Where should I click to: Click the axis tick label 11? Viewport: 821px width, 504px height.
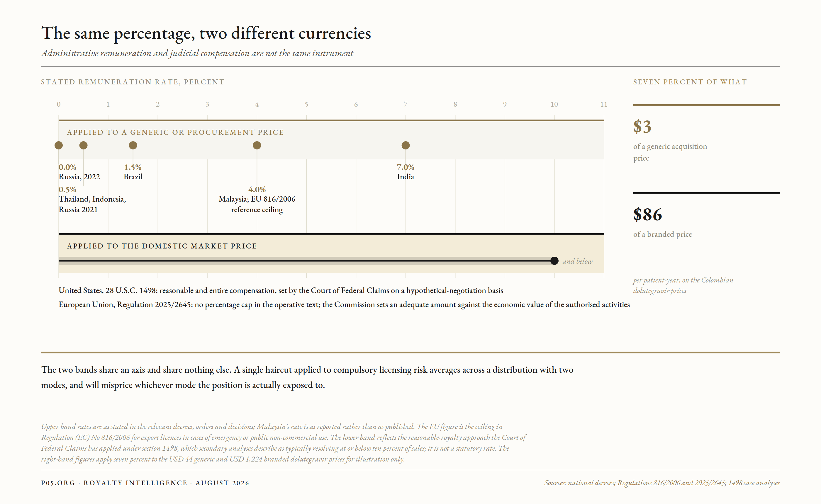click(603, 104)
